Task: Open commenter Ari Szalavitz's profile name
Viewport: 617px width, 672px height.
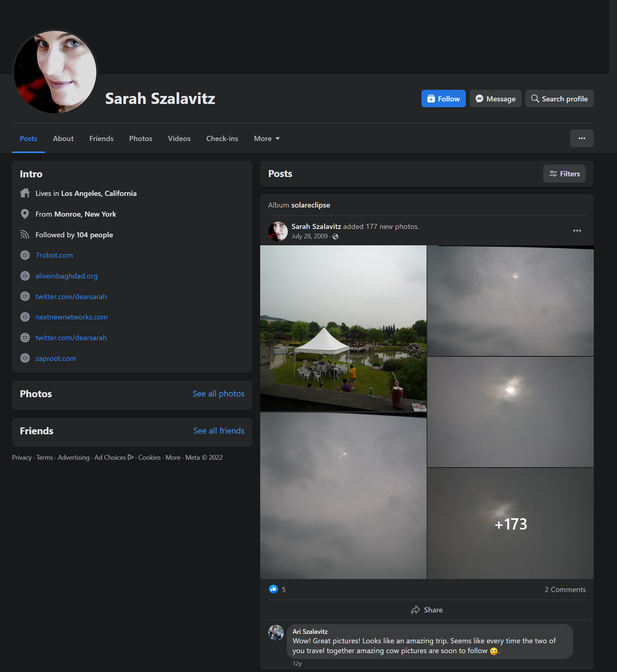Action: point(310,631)
